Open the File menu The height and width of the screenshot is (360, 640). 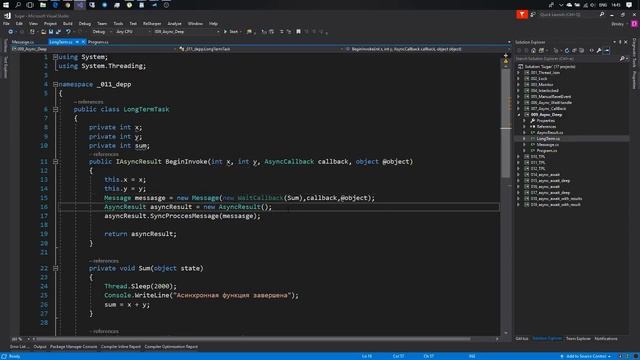pos(6,24)
